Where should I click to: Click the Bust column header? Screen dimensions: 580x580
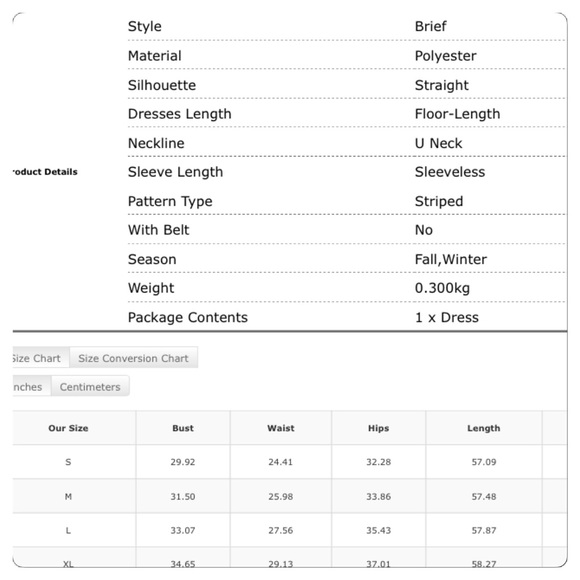tap(183, 428)
